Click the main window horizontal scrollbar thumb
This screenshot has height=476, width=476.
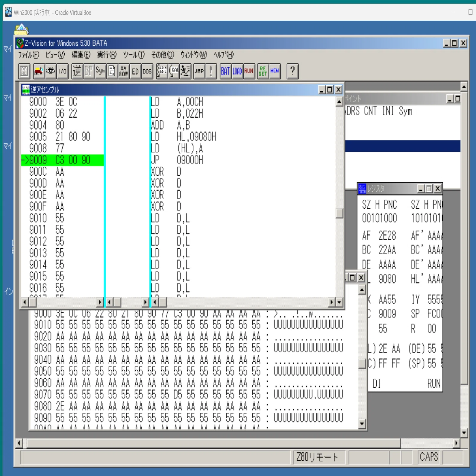click(x=214, y=443)
